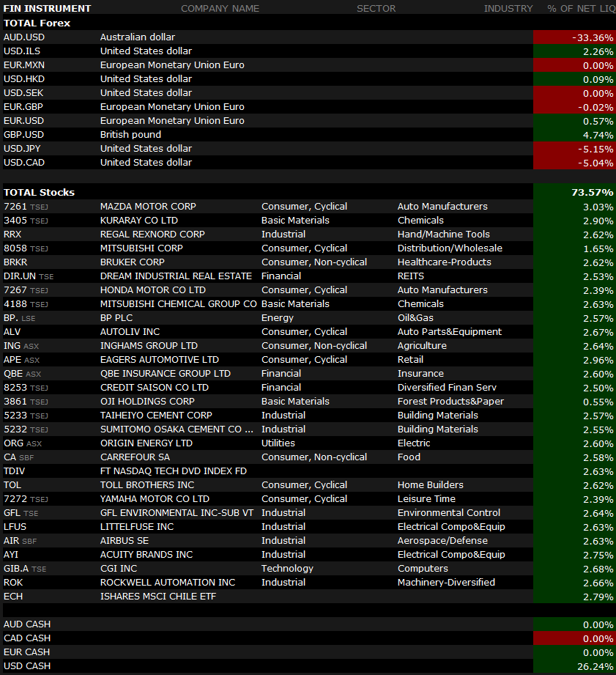Select MAZDA MOTOR CORP row
This screenshot has height=675, width=616.
308,207
